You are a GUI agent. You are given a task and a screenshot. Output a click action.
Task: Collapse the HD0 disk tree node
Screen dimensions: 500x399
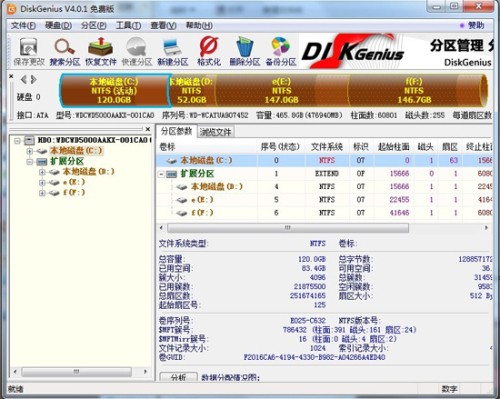pyautogui.click(x=17, y=141)
